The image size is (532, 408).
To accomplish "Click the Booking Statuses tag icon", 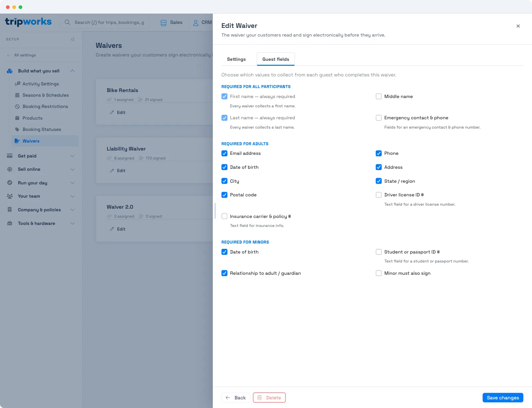I will tap(17, 129).
